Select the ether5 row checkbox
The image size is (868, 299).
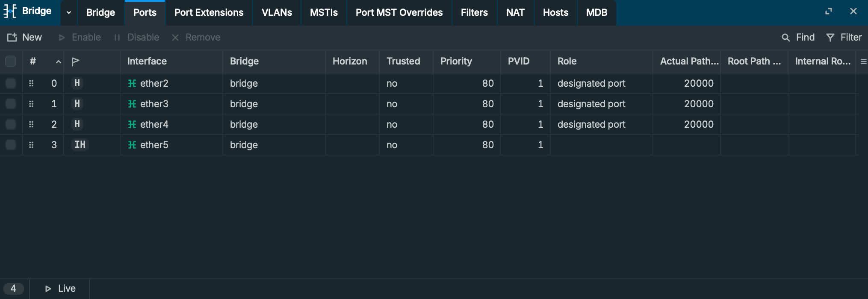(11, 145)
